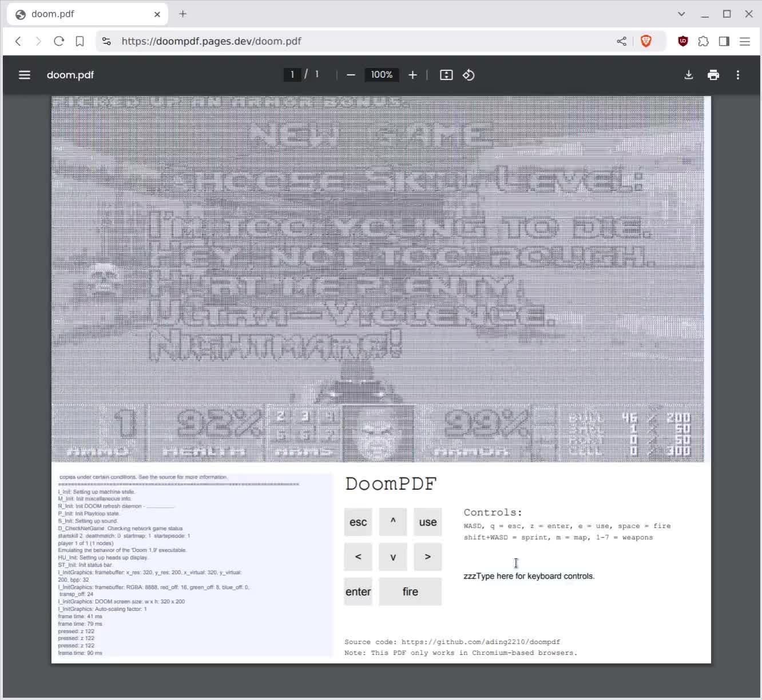
Task: Open the Brave Shields panel
Action: [647, 41]
